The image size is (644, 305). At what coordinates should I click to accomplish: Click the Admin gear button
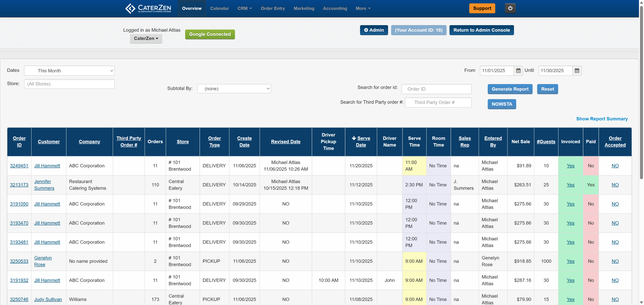374,30
